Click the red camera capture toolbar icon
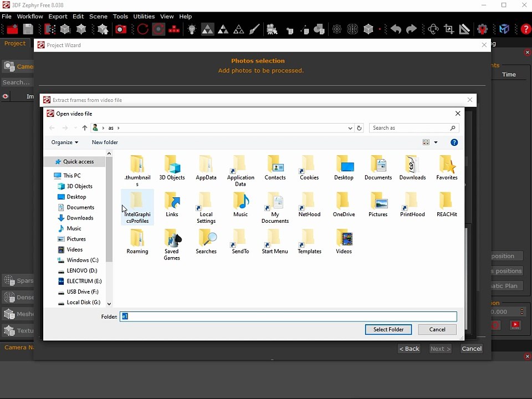This screenshot has height=399, width=532. (120, 29)
